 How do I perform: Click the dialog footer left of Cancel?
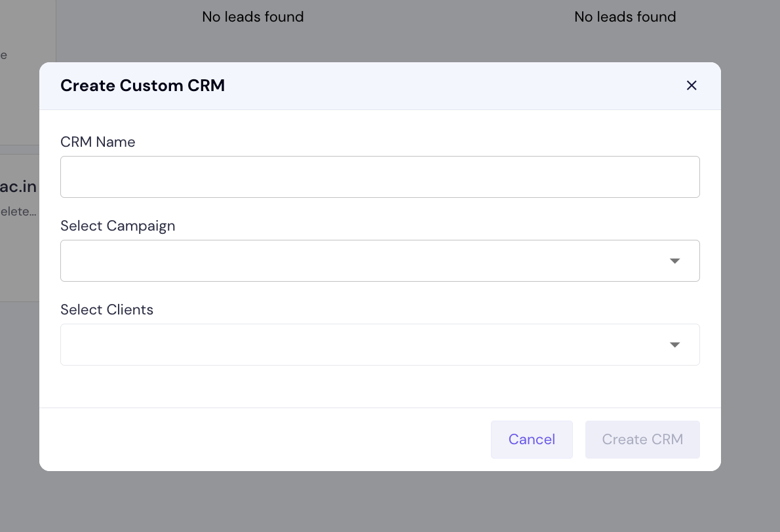(x=263, y=440)
